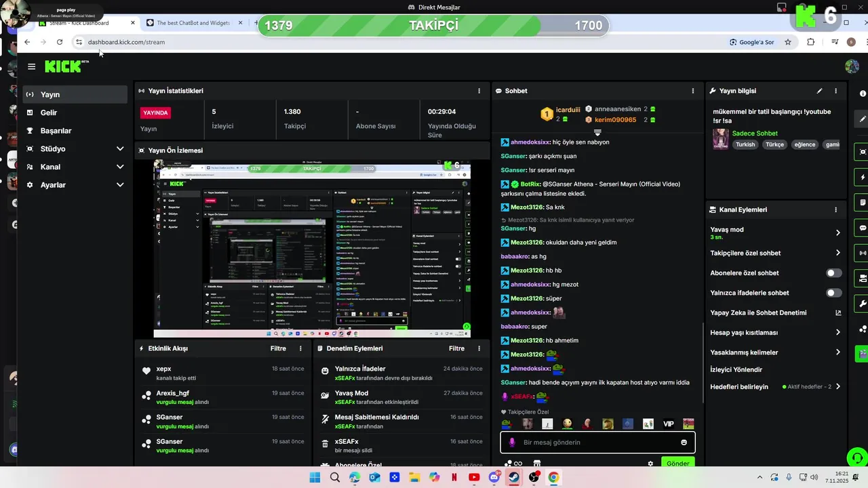Viewport: 868px width, 488px height.
Task: Open chat settings gear icon
Action: [x=650, y=464]
